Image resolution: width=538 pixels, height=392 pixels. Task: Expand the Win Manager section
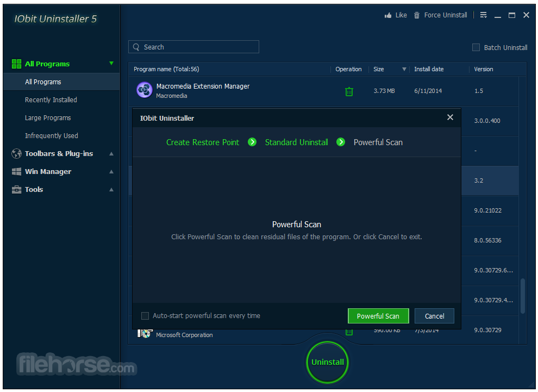(111, 172)
